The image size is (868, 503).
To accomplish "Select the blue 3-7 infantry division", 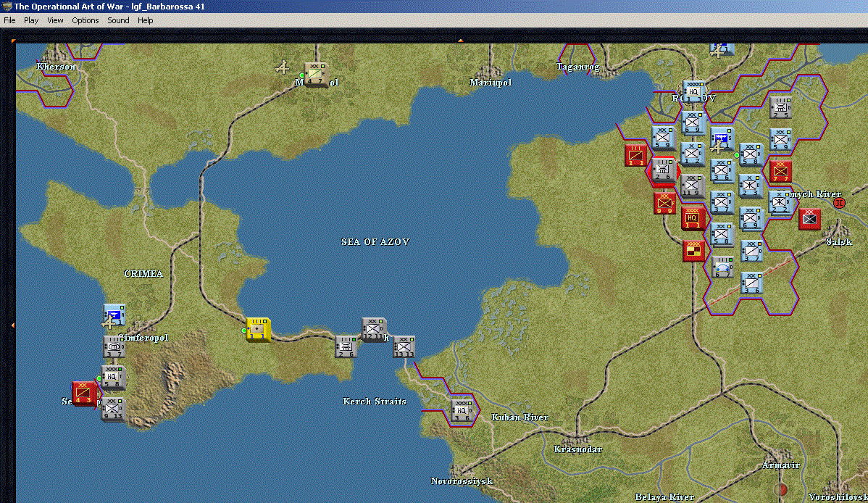I will [722, 202].
